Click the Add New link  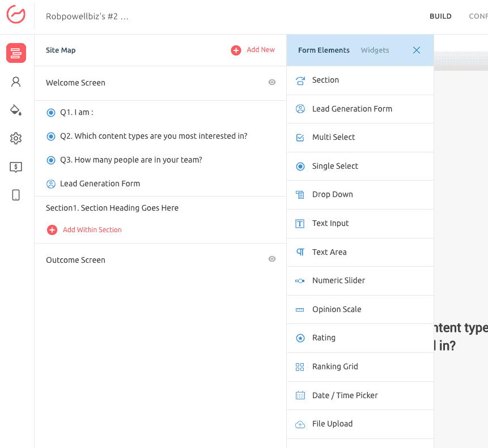coord(261,49)
